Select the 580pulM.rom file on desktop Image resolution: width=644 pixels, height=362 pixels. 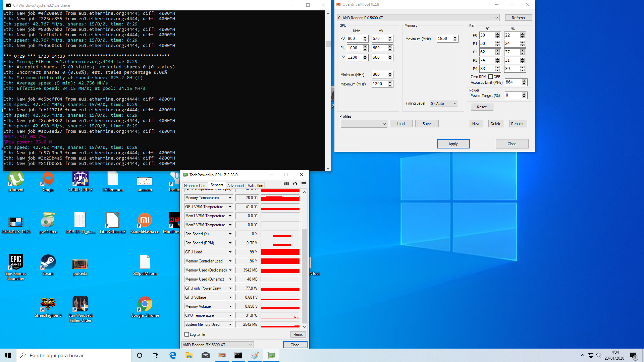pos(145,265)
